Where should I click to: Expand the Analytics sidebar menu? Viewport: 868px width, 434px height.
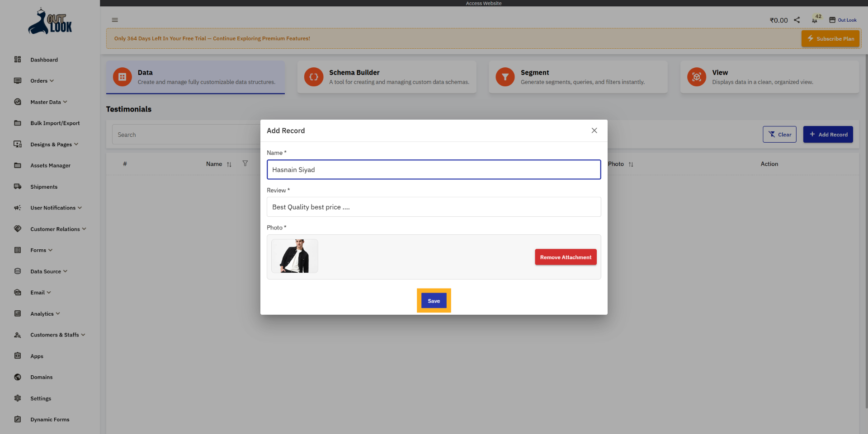tap(45, 314)
